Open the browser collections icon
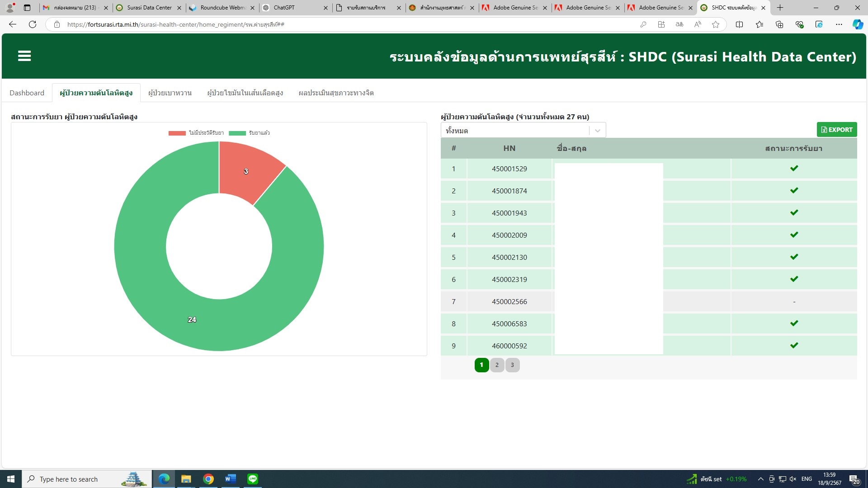The width and height of the screenshot is (868, 488). (x=779, y=24)
